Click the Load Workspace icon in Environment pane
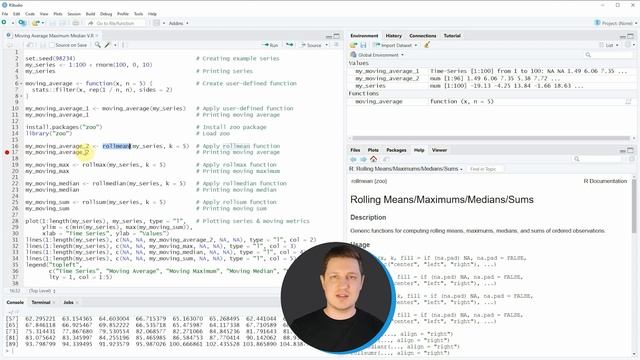 [353, 45]
